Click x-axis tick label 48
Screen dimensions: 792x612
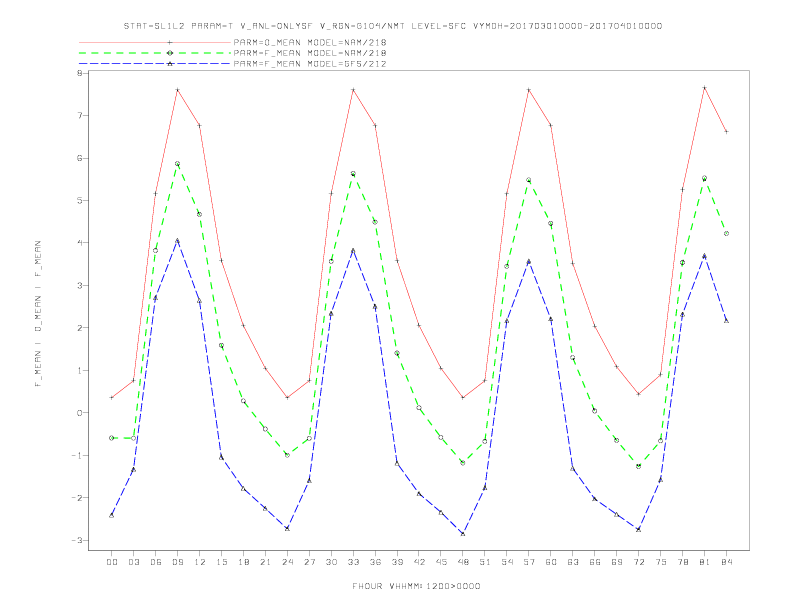coord(463,562)
